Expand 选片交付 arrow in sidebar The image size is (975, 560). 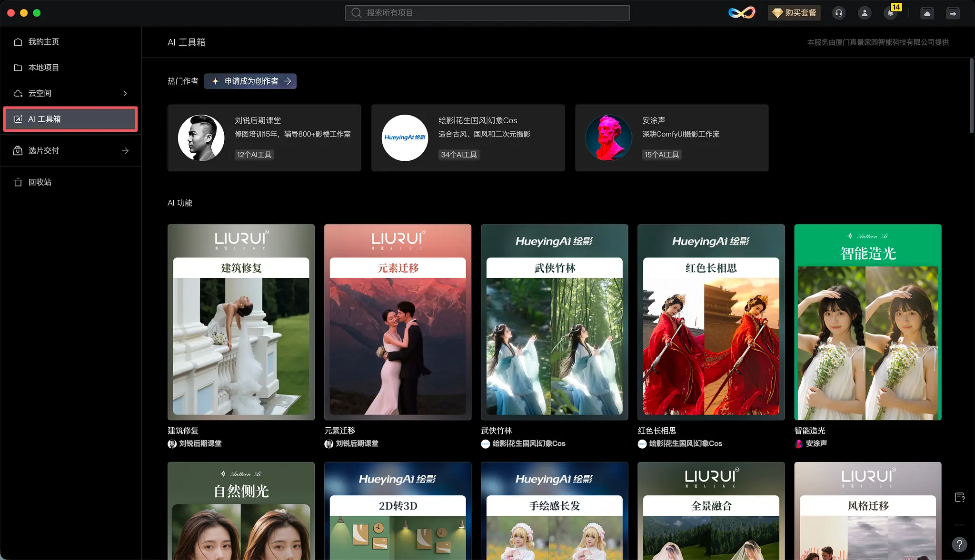coord(125,151)
